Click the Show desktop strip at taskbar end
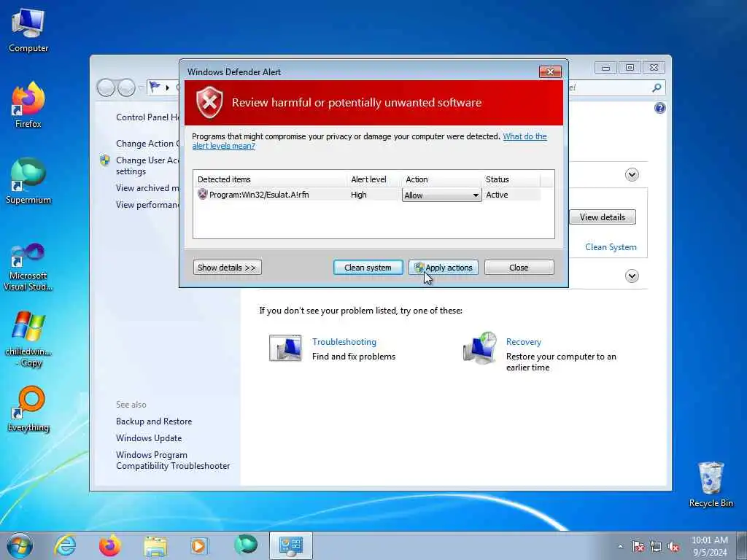The width and height of the screenshot is (747, 560). (x=742, y=545)
